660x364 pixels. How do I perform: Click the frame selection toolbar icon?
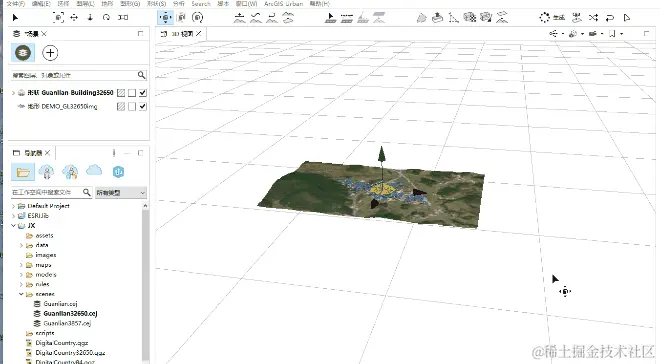pyautogui.click(x=59, y=18)
